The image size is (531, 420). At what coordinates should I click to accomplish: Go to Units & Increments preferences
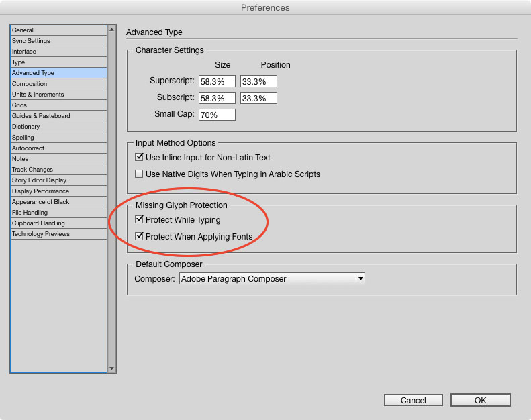(58, 95)
